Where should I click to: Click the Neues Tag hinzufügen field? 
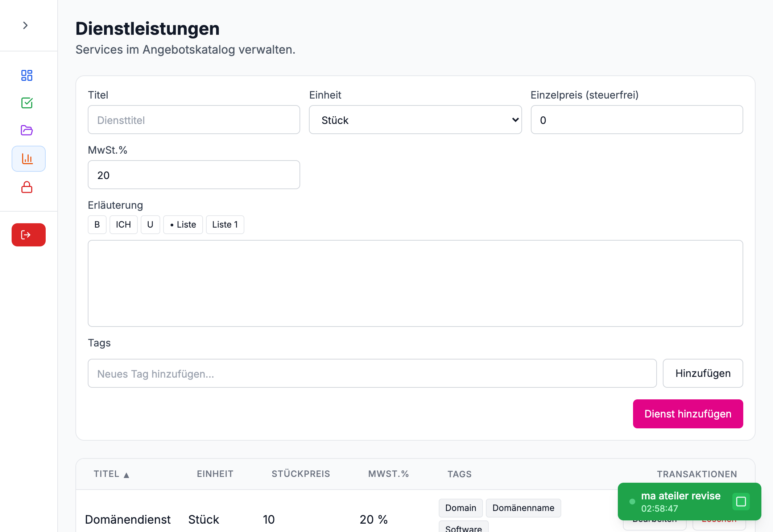[372, 374]
